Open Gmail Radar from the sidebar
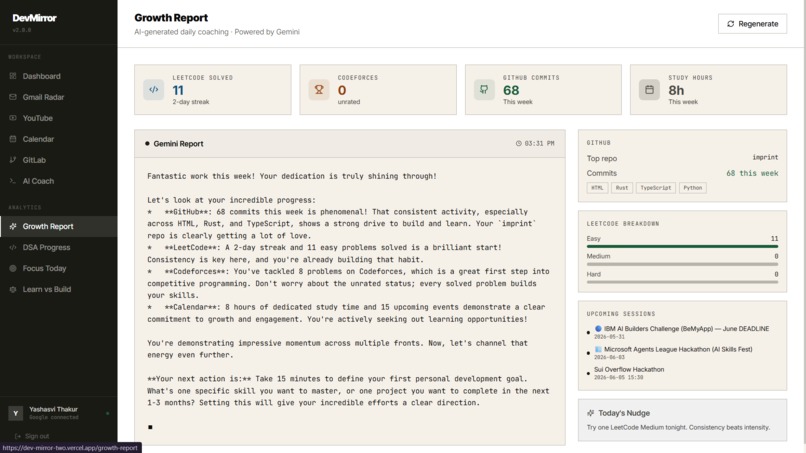Image resolution: width=806 pixels, height=453 pixels. [x=59, y=97]
